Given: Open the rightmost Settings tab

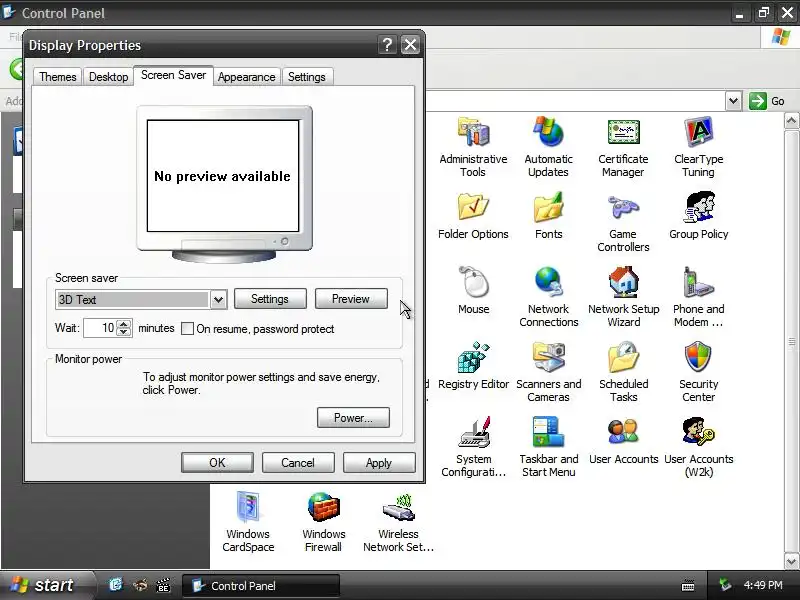Looking at the screenshot, I should pos(307,77).
